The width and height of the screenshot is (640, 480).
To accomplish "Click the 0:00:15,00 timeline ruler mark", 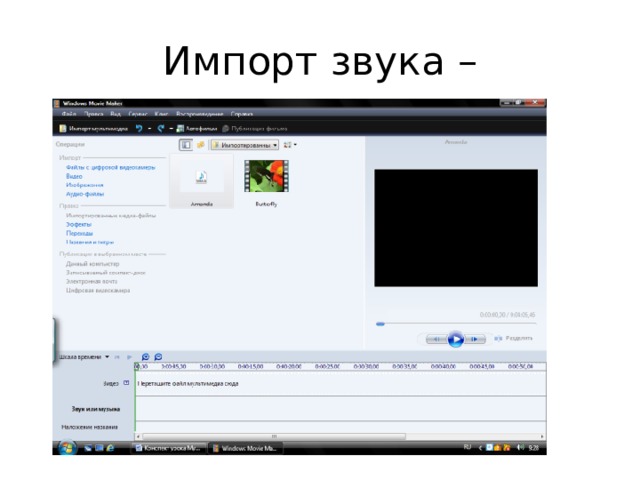I will (x=251, y=367).
